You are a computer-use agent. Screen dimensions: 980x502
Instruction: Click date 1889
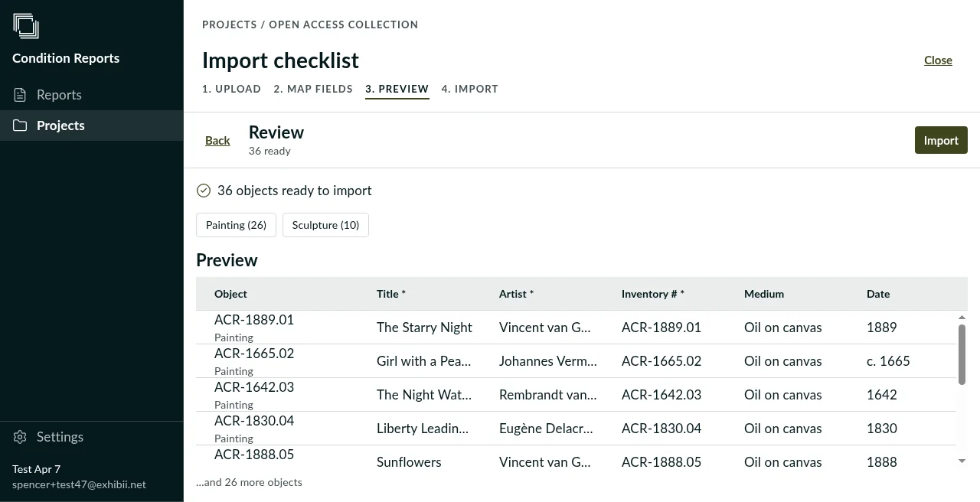click(x=882, y=328)
